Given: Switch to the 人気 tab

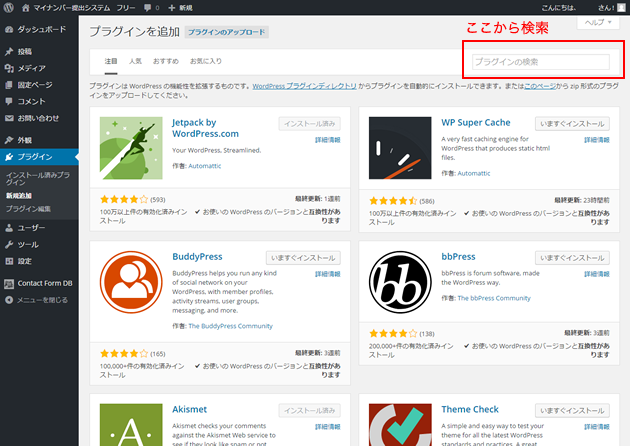Looking at the screenshot, I should (135, 61).
